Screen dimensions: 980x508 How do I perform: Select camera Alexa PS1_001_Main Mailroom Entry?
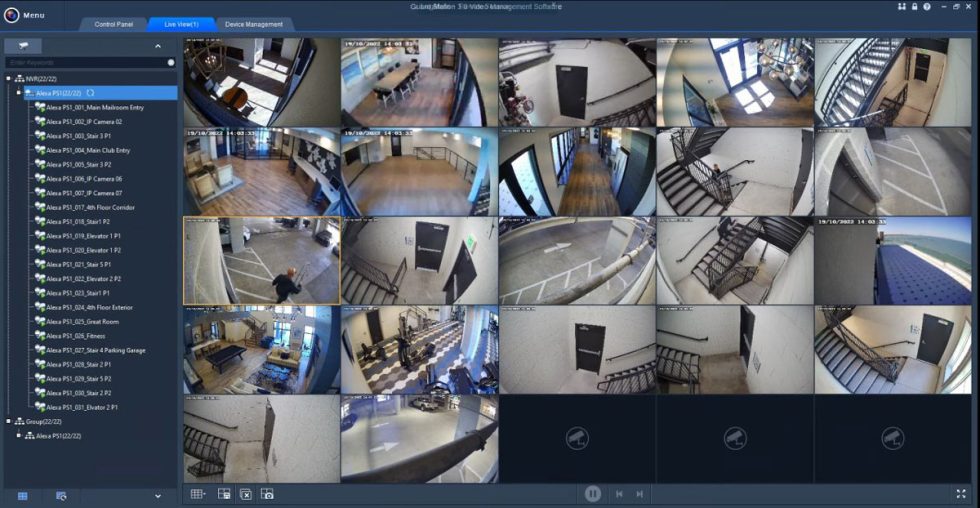click(95, 107)
